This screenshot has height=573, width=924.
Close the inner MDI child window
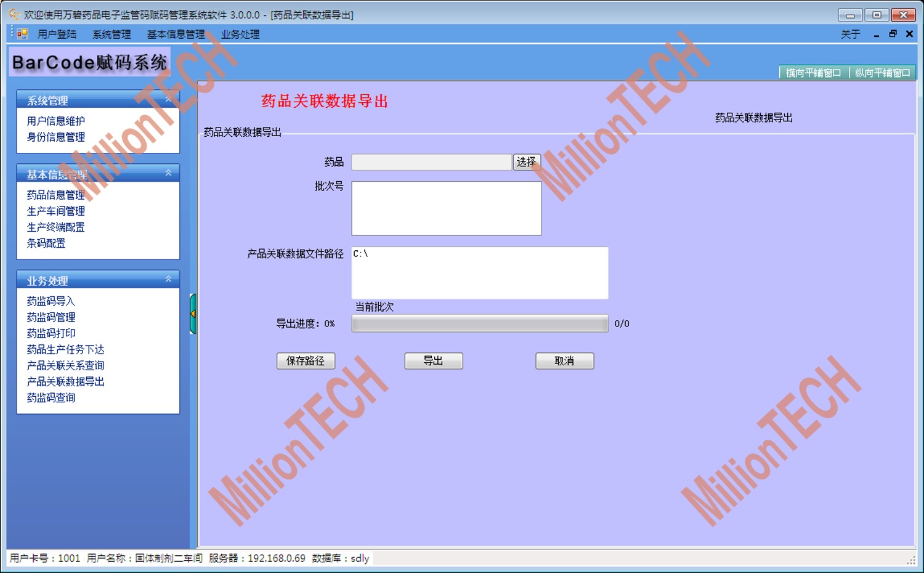click(909, 34)
